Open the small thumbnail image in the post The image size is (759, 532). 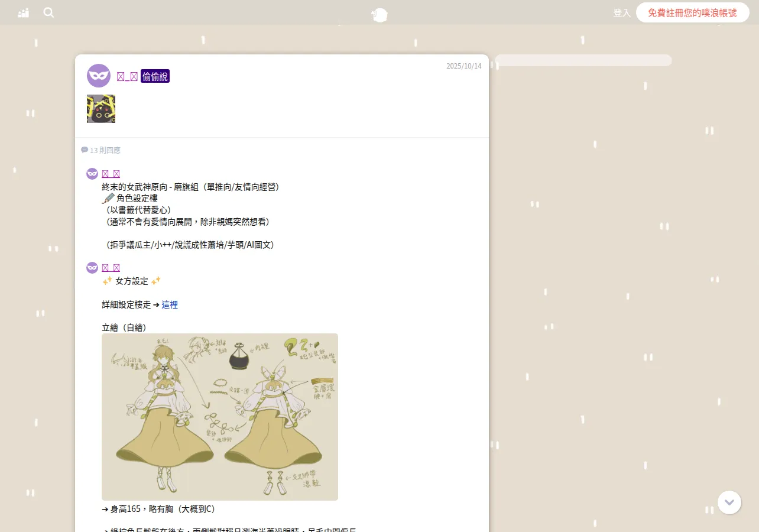coord(101,109)
